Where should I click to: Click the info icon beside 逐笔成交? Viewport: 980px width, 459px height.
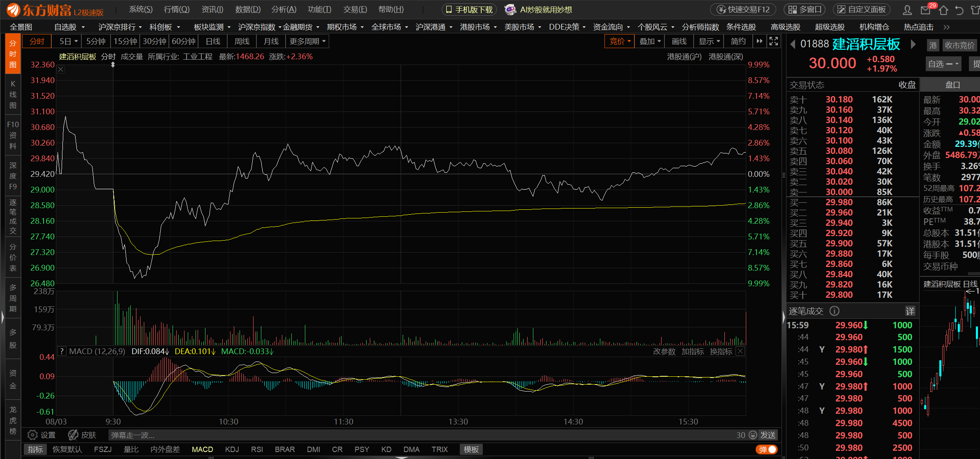[x=834, y=311]
